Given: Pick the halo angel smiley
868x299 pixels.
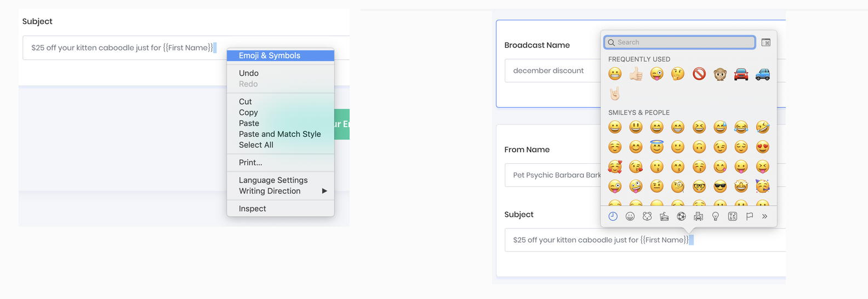Looking at the screenshot, I should point(656,147).
